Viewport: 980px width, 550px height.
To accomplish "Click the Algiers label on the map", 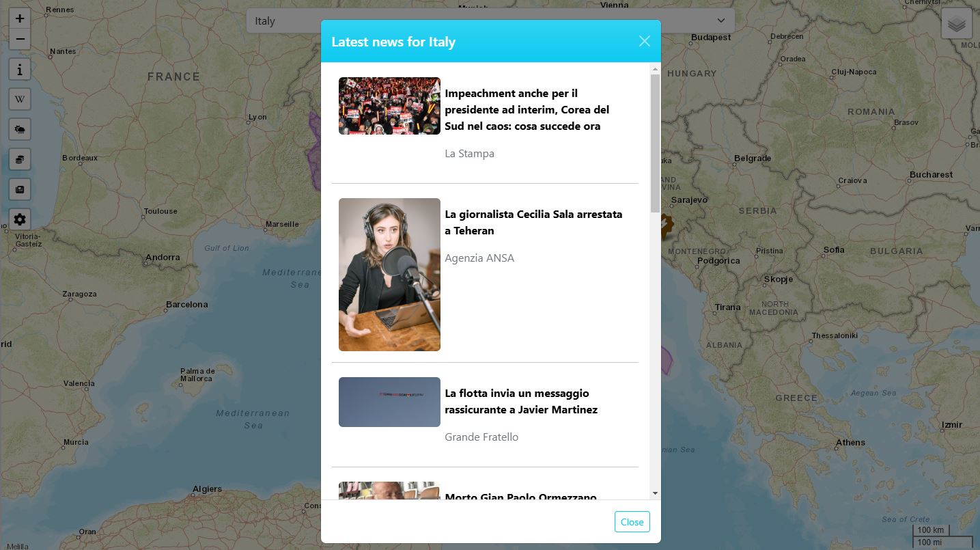I will (207, 489).
